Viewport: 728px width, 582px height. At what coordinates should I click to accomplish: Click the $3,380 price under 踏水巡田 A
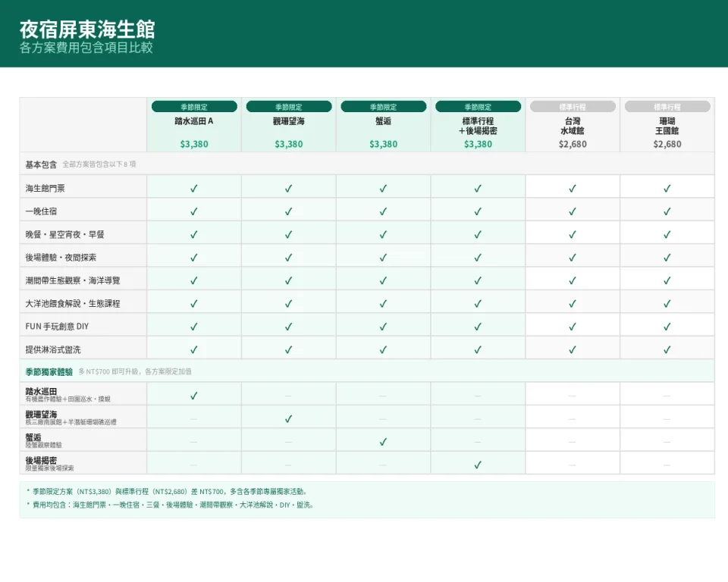[x=194, y=144]
